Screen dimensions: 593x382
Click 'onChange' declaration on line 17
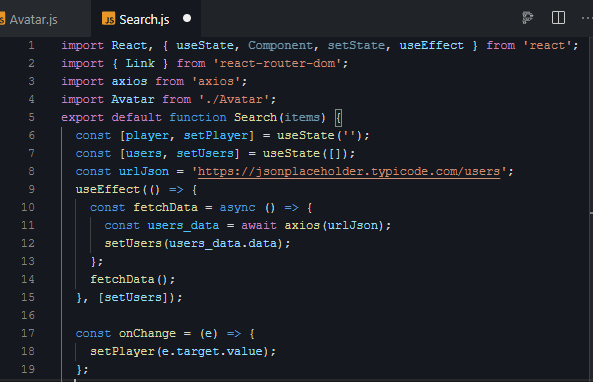(147, 333)
